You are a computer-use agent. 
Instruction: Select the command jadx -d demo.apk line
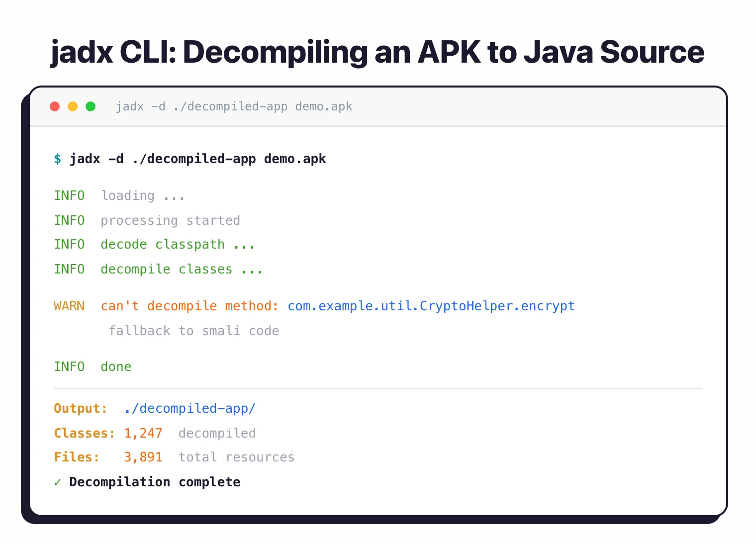tap(198, 159)
